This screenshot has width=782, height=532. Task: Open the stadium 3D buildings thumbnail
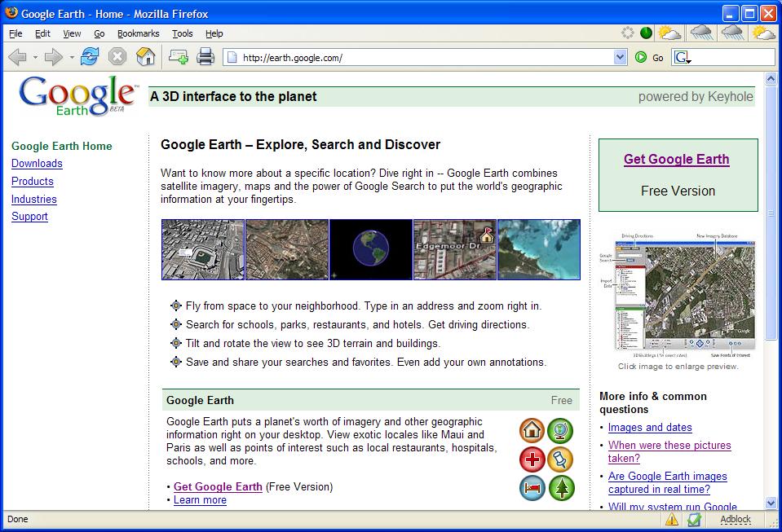tap(203, 249)
